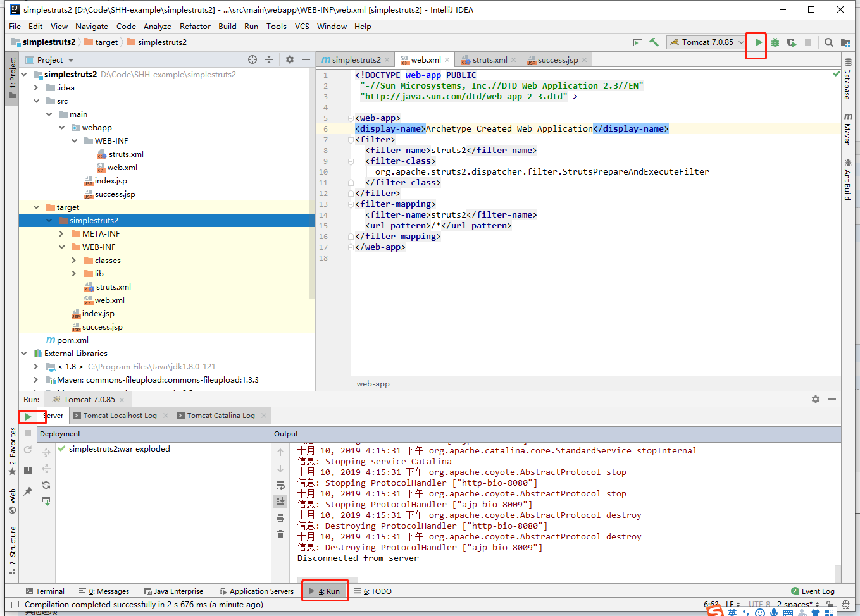Fold the filter tag in editor gutter
Image resolution: width=860 pixels, height=616 pixels.
pyautogui.click(x=351, y=140)
